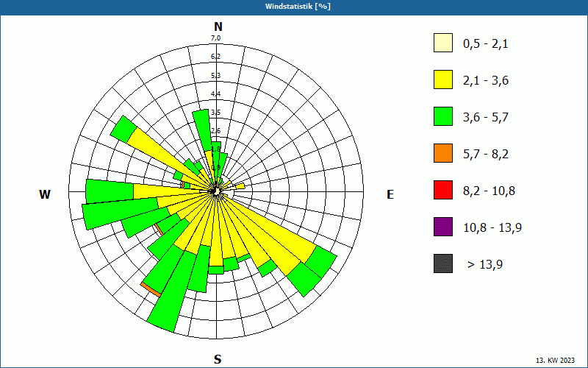Click the dark gray > 13,9 legend swatch
588x368 pixels.
point(443,263)
